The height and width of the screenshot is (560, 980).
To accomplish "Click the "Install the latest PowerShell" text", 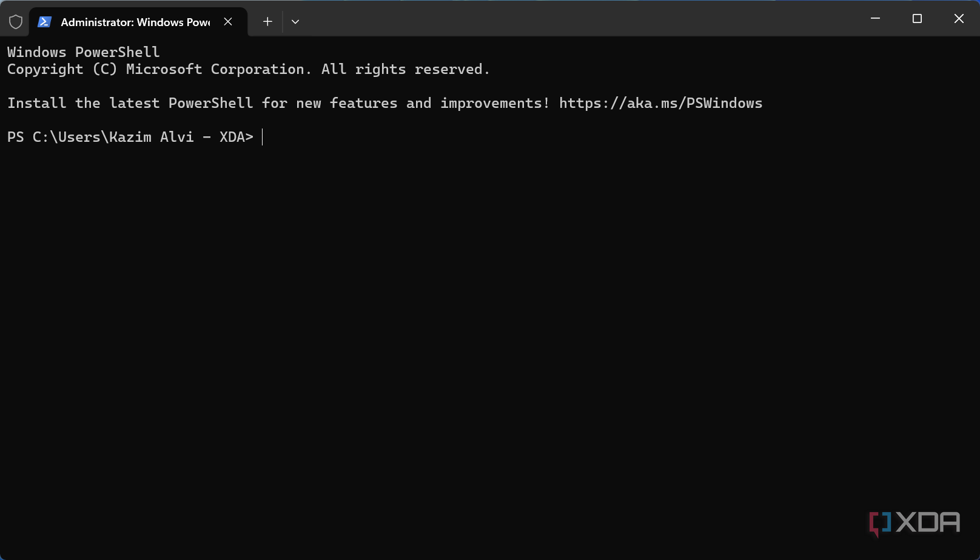I will 130,104.
